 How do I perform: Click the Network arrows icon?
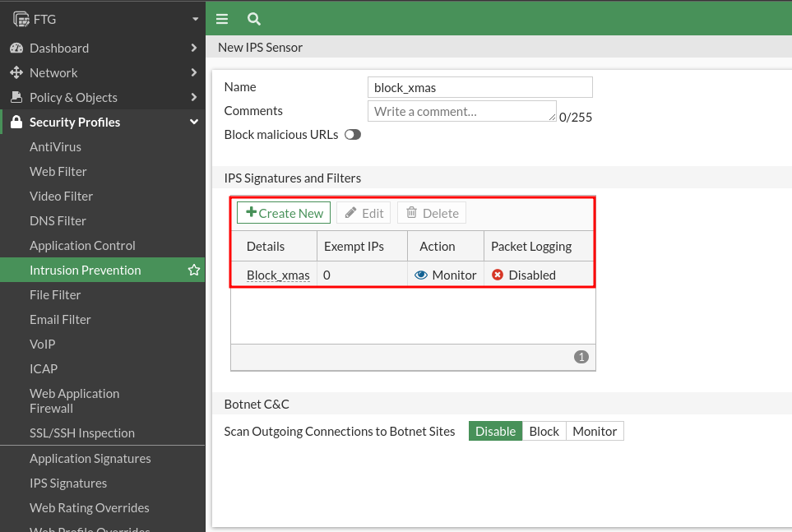16,72
